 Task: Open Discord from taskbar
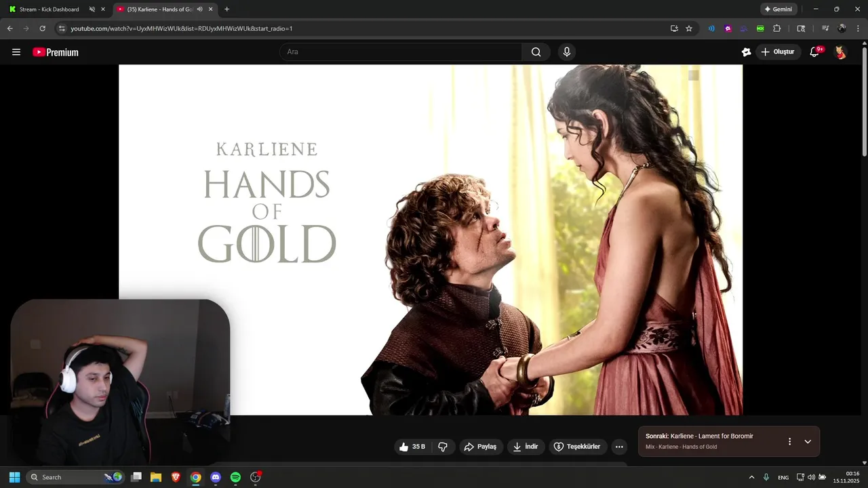click(x=216, y=477)
